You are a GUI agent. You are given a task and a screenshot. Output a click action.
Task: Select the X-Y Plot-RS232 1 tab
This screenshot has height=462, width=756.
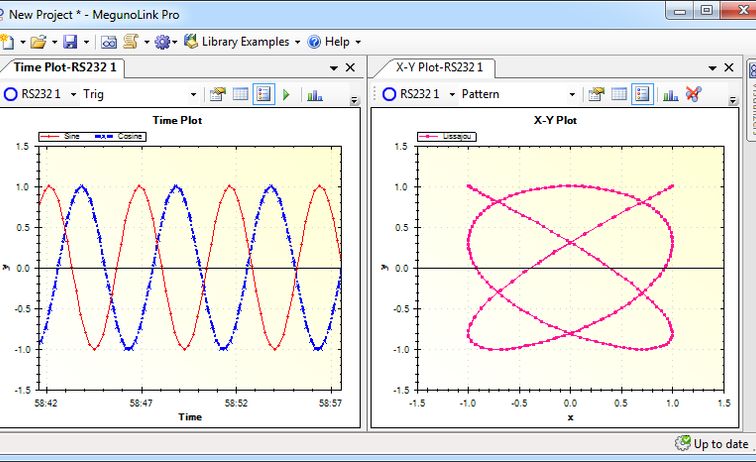pos(439,67)
